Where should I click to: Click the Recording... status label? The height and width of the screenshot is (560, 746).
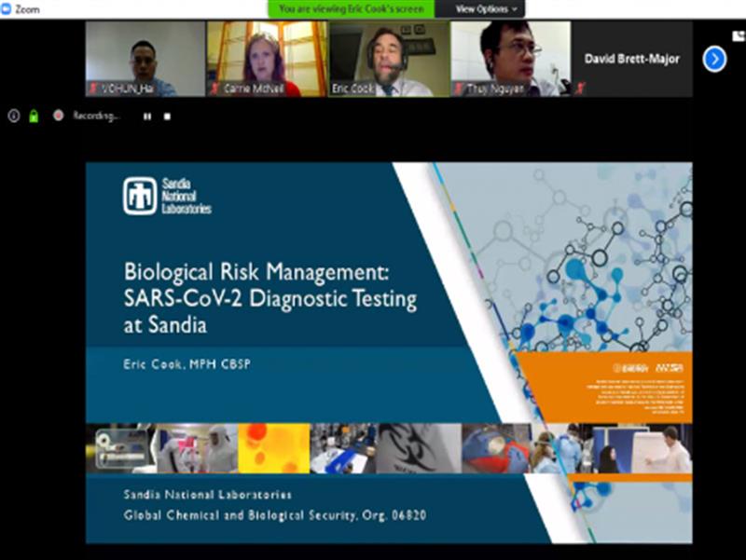tap(98, 116)
